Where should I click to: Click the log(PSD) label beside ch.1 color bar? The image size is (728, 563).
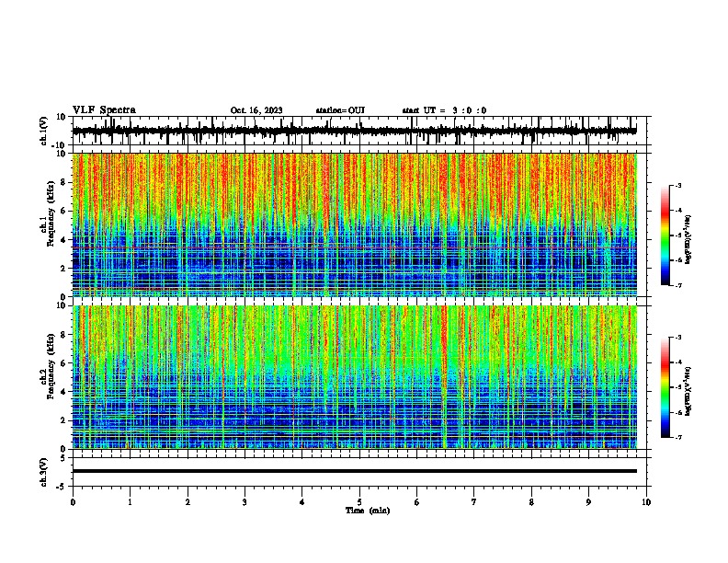(688, 239)
